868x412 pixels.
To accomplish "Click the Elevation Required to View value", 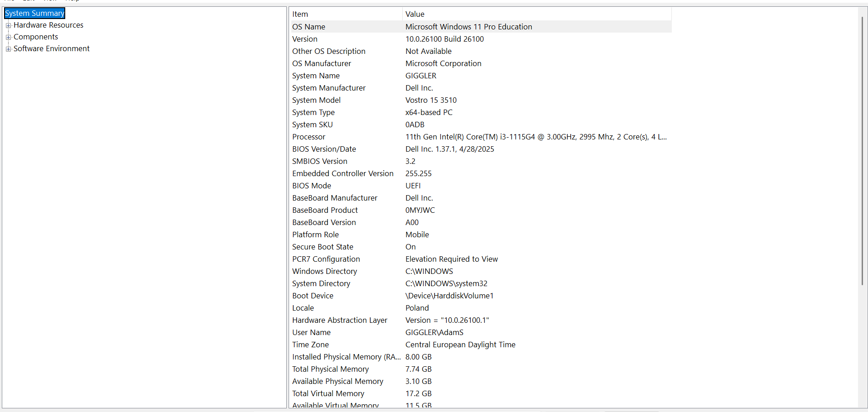I will [x=452, y=259].
